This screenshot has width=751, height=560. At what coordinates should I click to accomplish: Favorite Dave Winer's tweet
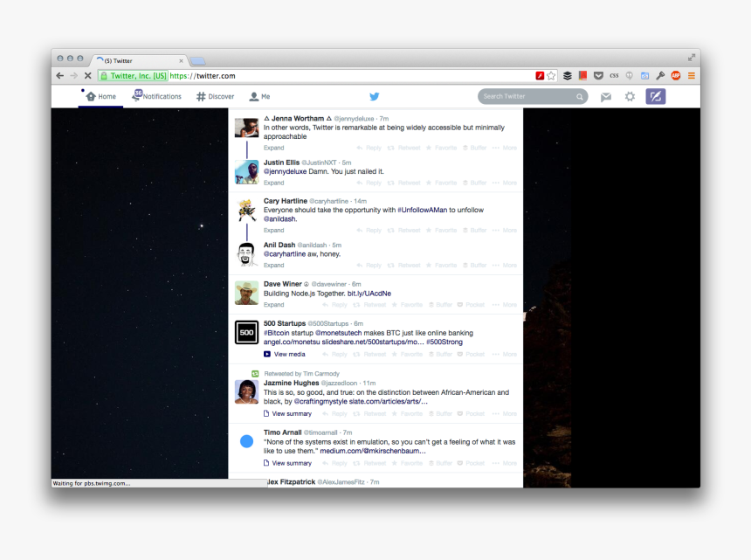coord(407,305)
